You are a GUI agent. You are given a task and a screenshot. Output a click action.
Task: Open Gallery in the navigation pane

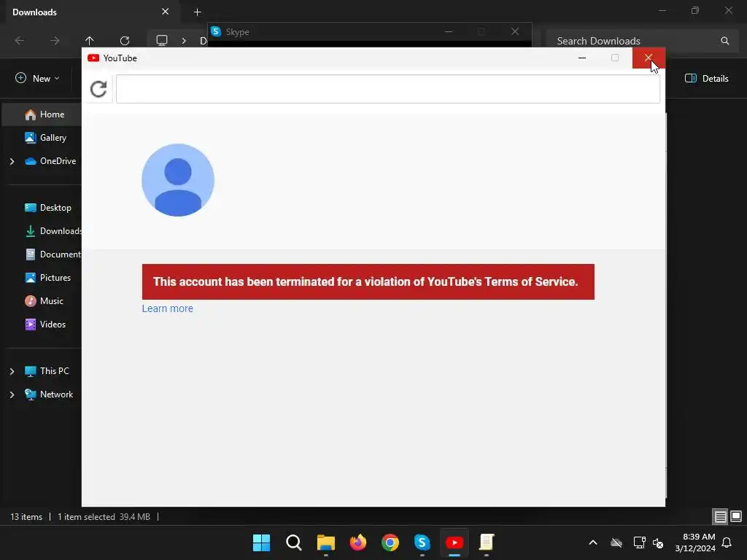pos(46,138)
